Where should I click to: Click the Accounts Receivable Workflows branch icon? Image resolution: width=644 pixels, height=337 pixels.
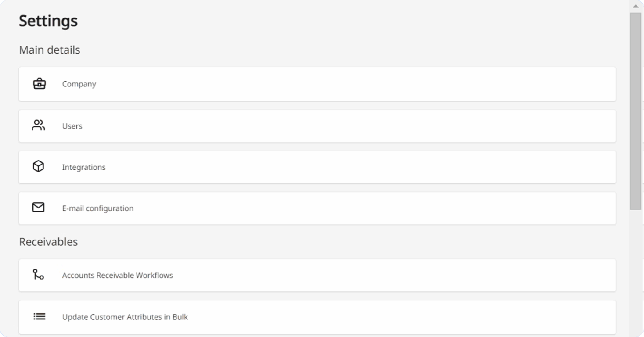pyautogui.click(x=38, y=274)
